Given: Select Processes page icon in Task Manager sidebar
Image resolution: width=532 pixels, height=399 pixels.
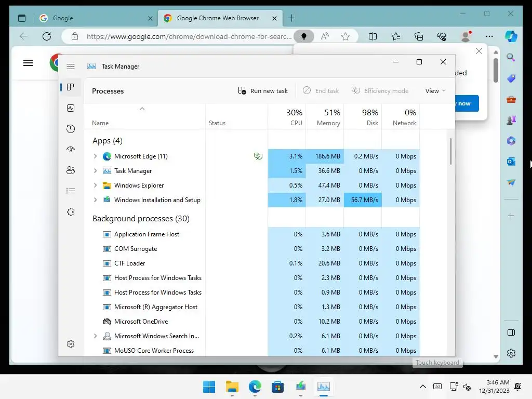Looking at the screenshot, I should click(x=71, y=87).
